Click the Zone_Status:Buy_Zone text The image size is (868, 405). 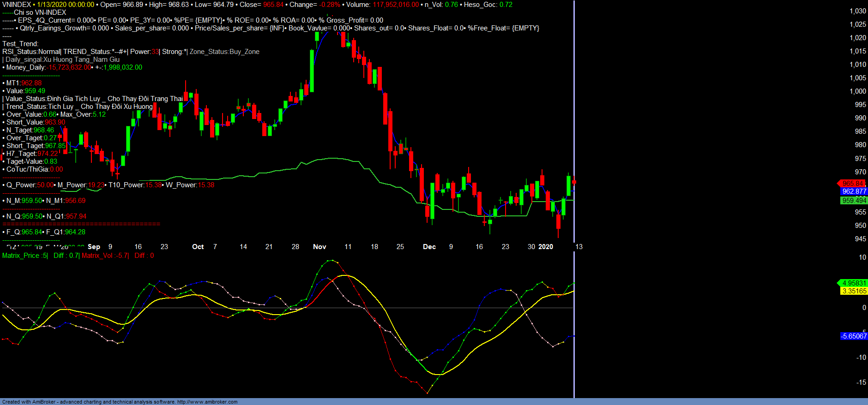224,52
